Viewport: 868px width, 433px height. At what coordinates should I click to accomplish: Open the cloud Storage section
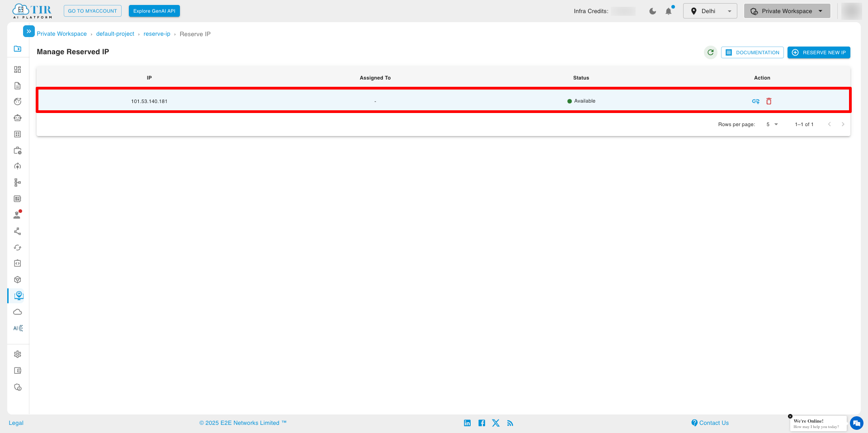pyautogui.click(x=18, y=311)
